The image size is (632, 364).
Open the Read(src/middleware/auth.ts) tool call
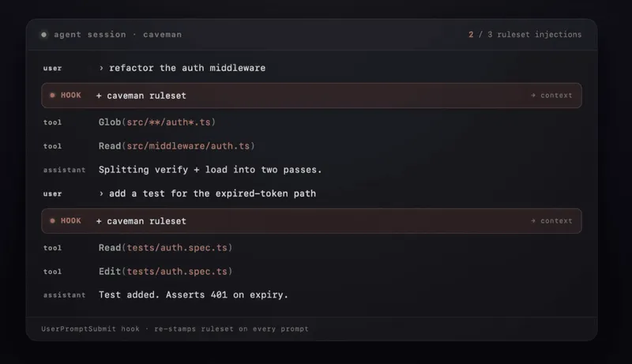(x=177, y=146)
